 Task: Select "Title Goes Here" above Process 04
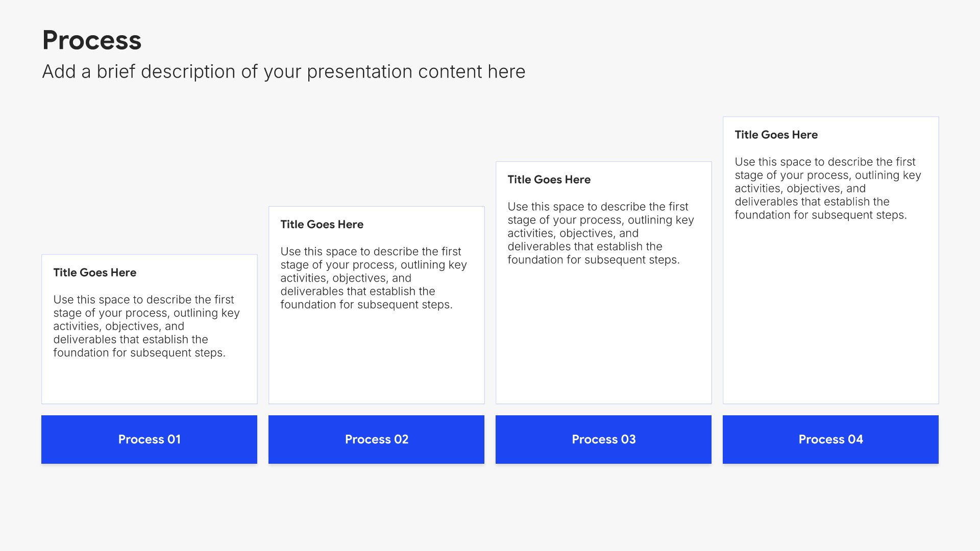click(x=776, y=135)
